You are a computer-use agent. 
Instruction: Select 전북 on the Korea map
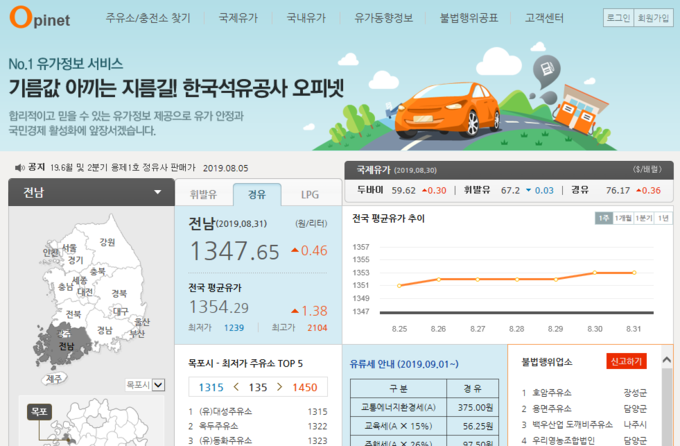73,314
